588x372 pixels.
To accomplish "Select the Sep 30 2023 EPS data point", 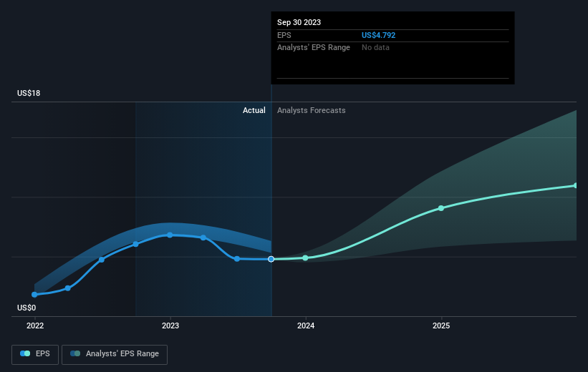I will pyautogui.click(x=271, y=259).
